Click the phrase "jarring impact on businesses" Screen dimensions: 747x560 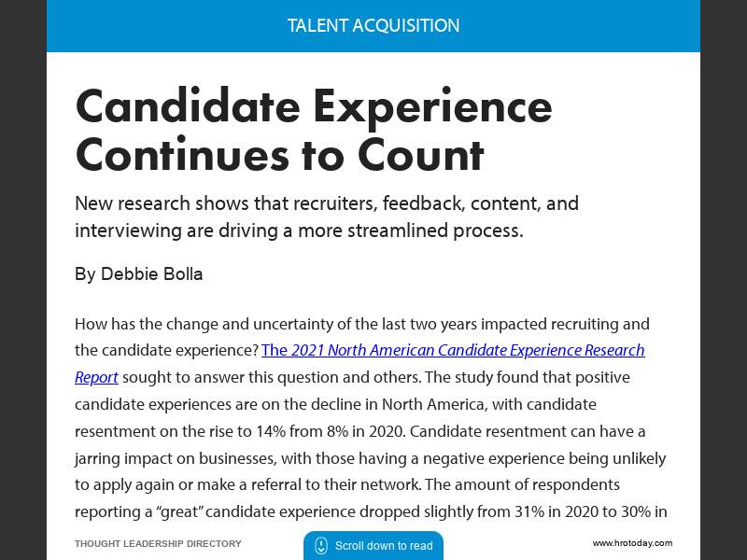pos(177,458)
